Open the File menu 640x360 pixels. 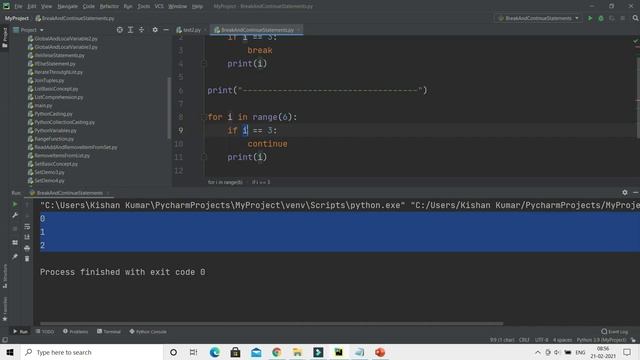(18, 6)
